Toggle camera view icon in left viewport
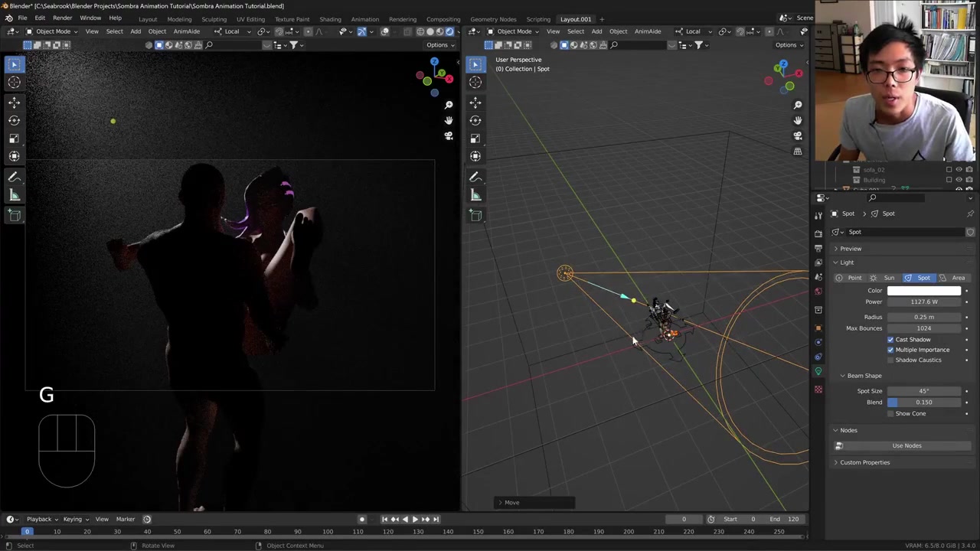Viewport: 980px width, 551px height. pos(449,136)
